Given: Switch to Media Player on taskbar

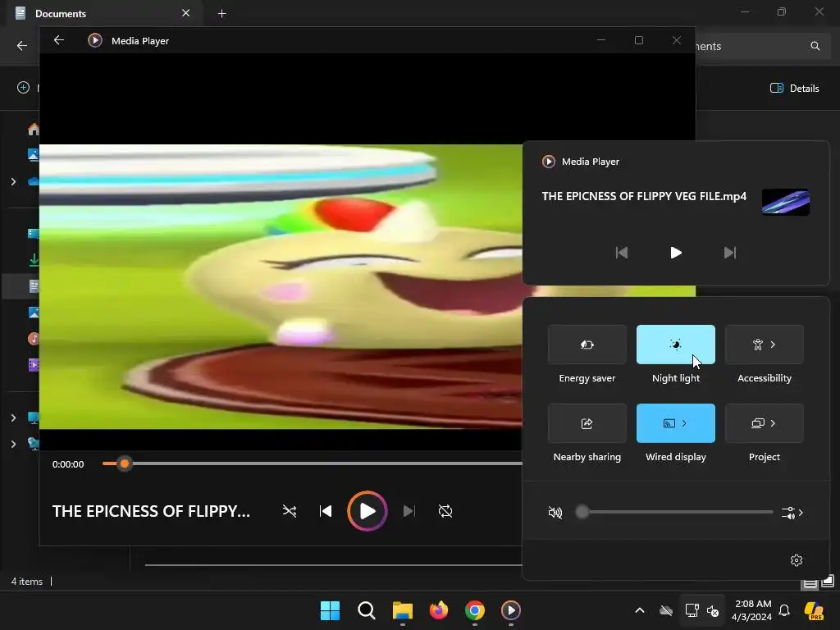Looking at the screenshot, I should tap(510, 610).
